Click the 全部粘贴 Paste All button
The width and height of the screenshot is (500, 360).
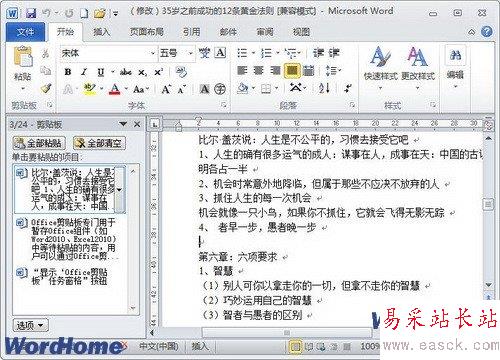tap(39, 143)
